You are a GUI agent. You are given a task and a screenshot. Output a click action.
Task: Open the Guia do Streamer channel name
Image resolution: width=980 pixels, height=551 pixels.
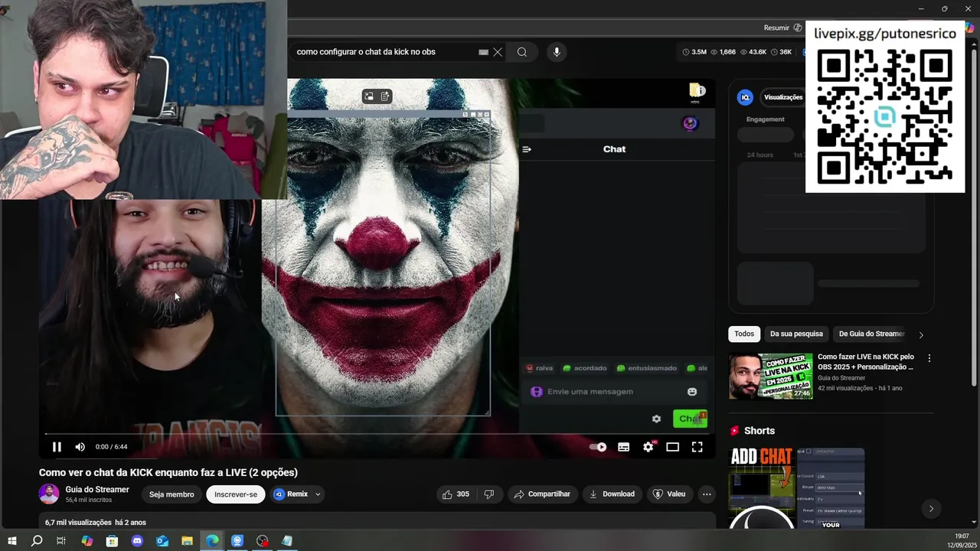(x=97, y=490)
